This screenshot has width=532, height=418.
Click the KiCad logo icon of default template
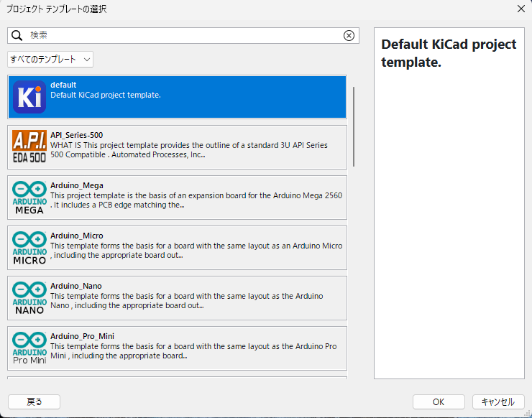click(x=29, y=97)
